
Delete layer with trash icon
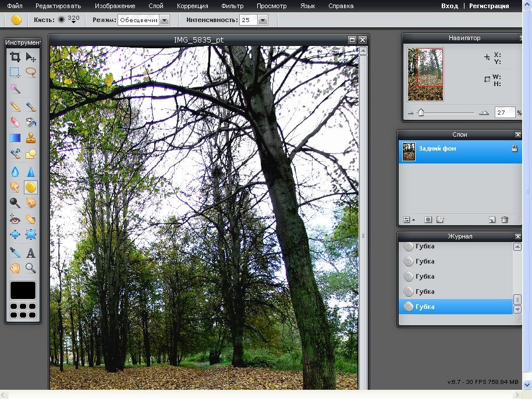(x=505, y=220)
